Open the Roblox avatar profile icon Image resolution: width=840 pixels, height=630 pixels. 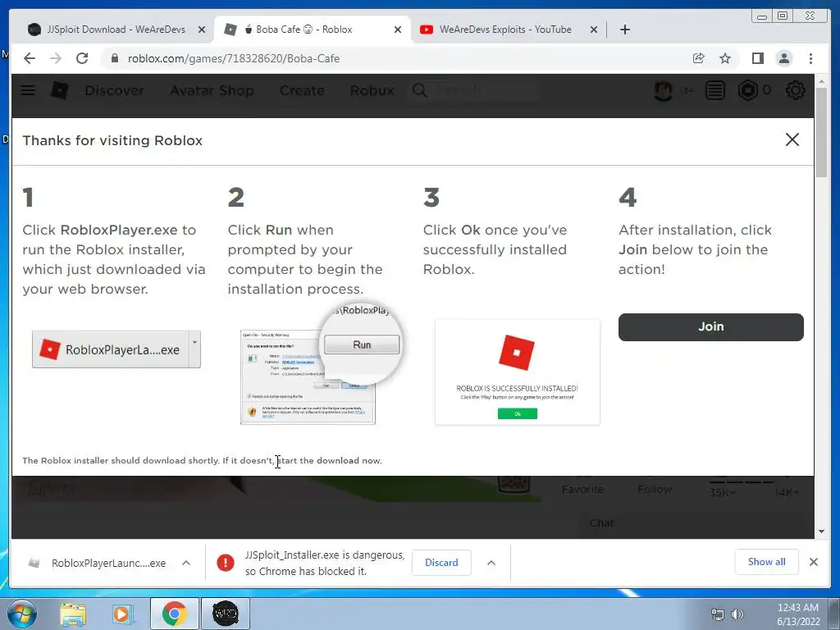(x=663, y=90)
